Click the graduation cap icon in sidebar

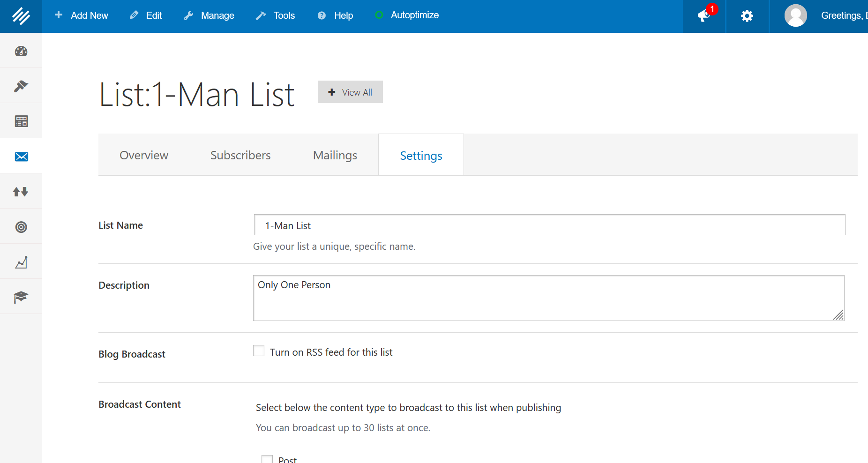click(21, 297)
